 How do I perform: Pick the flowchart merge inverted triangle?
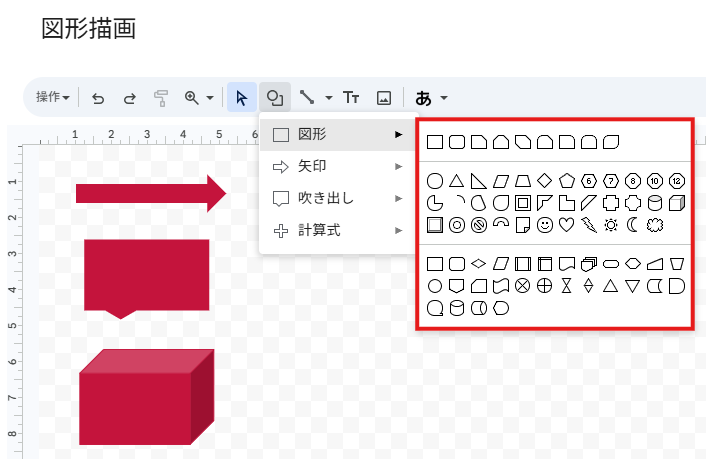point(633,286)
